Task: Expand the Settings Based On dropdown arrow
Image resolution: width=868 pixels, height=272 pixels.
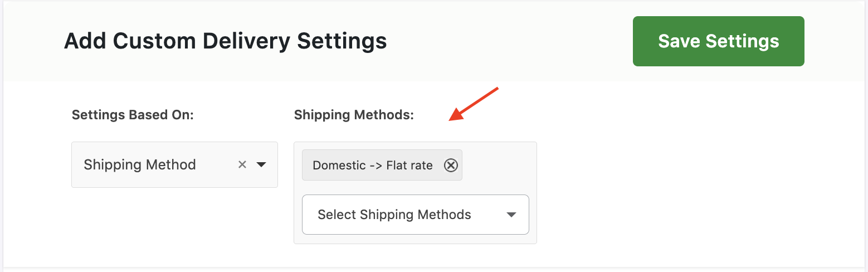Action: [x=261, y=164]
